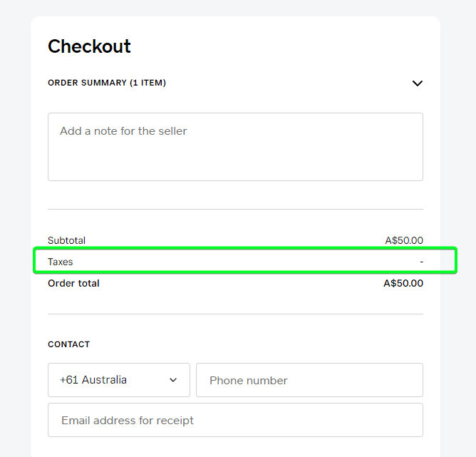Open the +61 Australia country dropdown
The height and width of the screenshot is (457, 476).
pos(119,380)
